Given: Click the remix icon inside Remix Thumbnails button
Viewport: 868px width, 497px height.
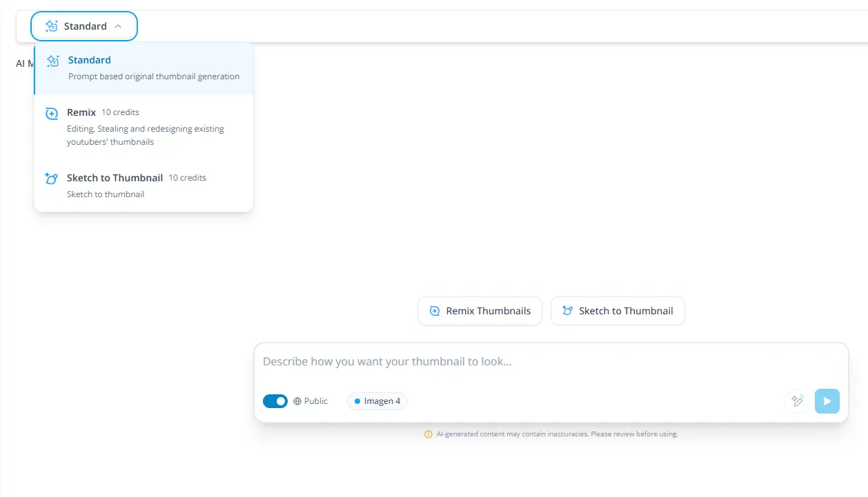Looking at the screenshot, I should click(434, 311).
